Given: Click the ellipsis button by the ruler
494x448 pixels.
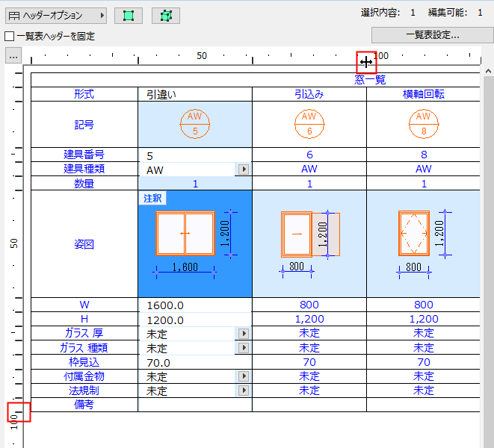Looking at the screenshot, I should click(x=13, y=55).
